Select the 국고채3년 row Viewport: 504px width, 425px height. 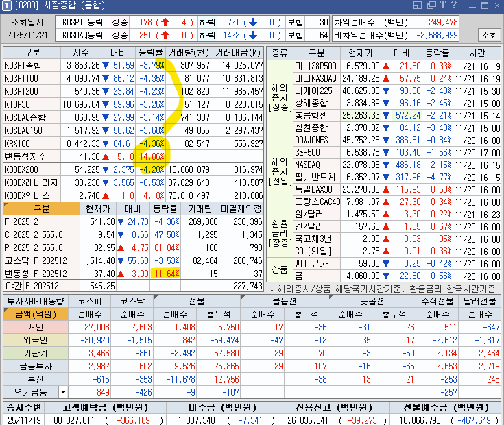(397, 239)
